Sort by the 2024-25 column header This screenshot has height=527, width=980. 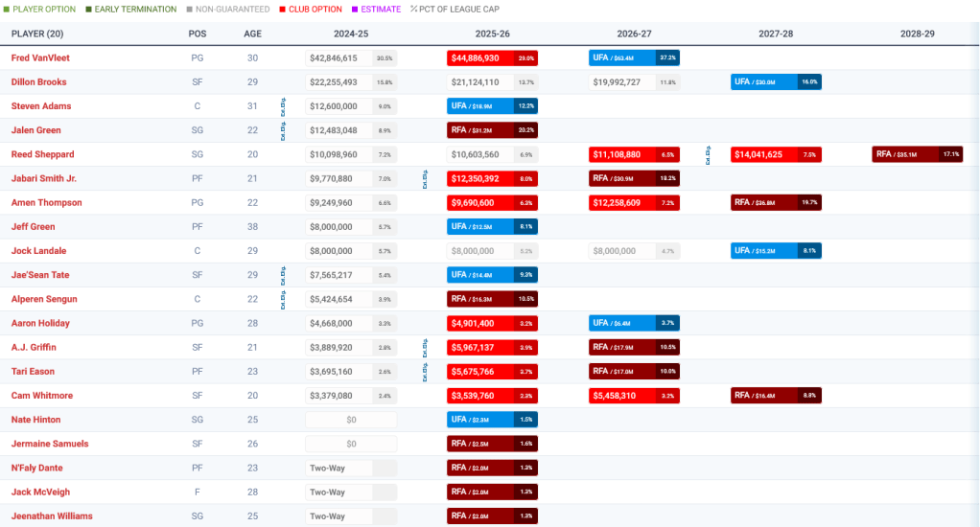coord(351,34)
